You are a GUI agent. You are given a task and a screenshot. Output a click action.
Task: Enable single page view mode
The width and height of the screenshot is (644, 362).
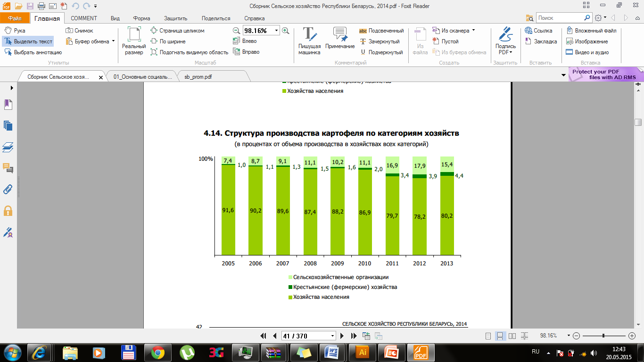pyautogui.click(x=488, y=336)
